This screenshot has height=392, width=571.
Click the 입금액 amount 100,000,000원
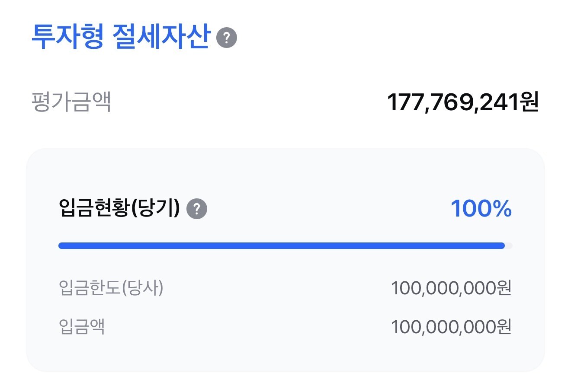click(x=451, y=327)
